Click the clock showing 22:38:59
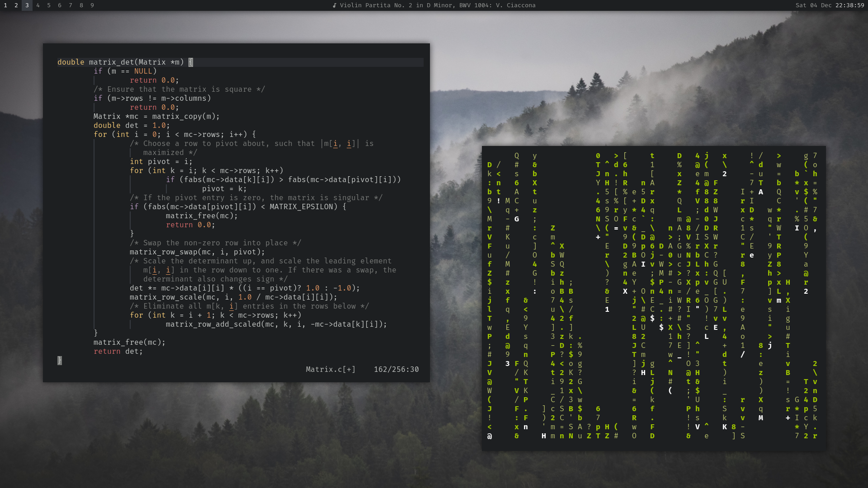Screen dimensions: 868x488 click(x=850, y=5)
